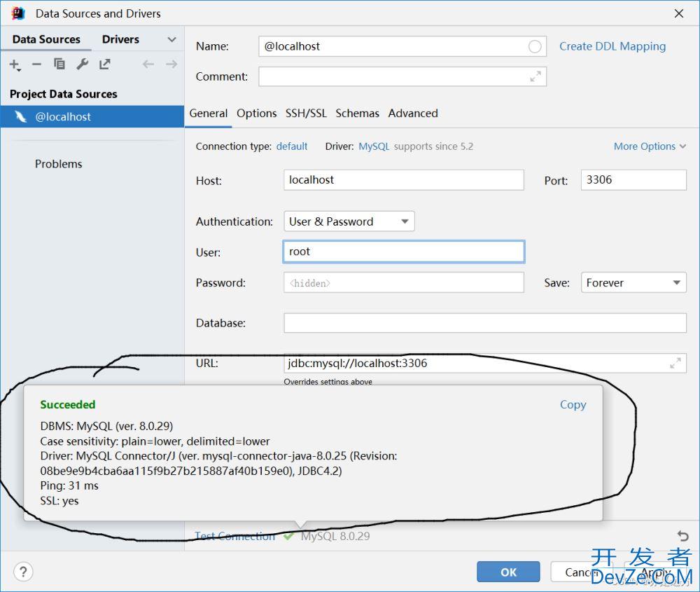Click into the User field
The height and width of the screenshot is (592, 700).
coord(404,252)
